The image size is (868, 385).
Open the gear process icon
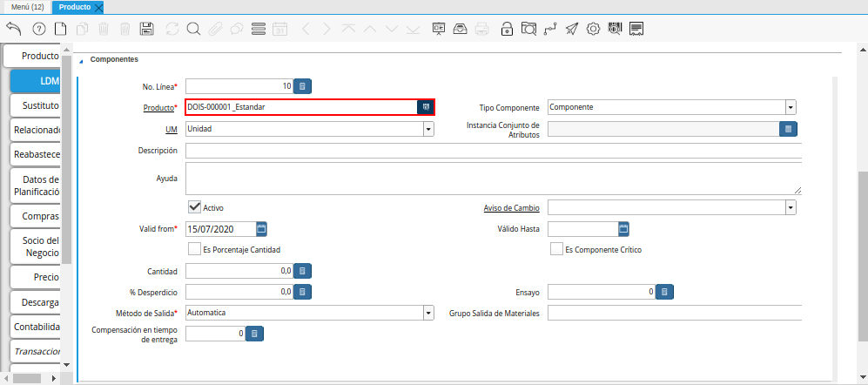(x=594, y=29)
